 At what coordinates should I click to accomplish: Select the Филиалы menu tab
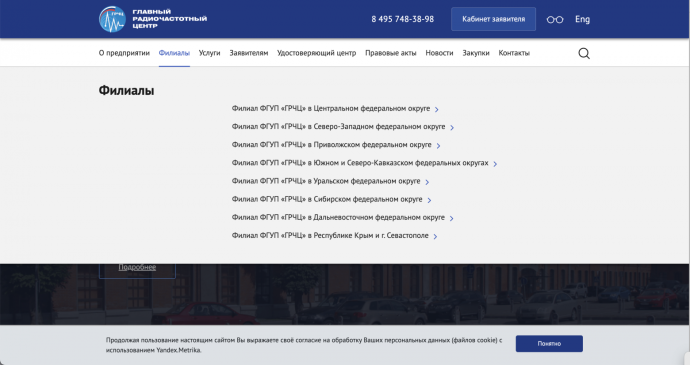[x=174, y=53]
